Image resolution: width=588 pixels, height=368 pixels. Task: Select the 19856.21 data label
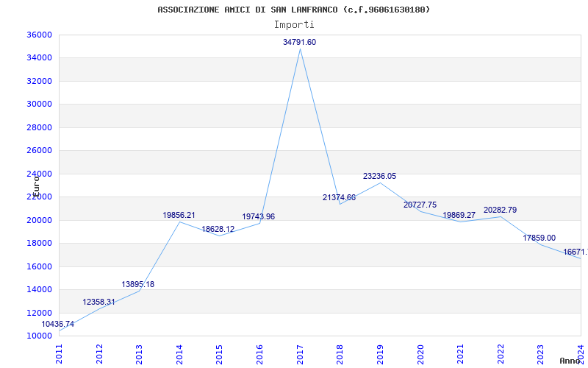coord(179,215)
